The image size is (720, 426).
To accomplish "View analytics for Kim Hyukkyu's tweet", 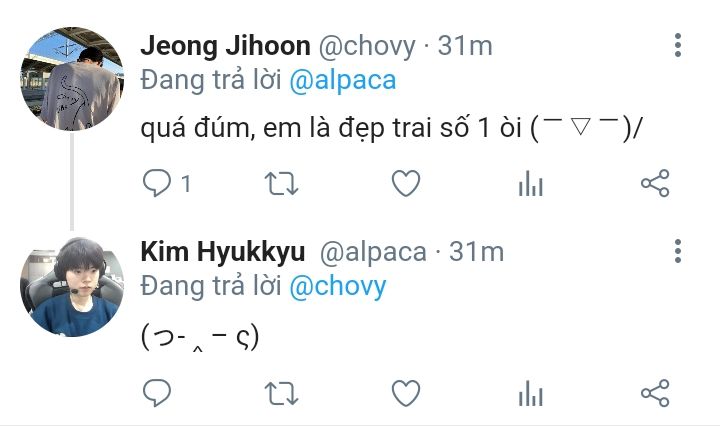I will click(x=531, y=393).
